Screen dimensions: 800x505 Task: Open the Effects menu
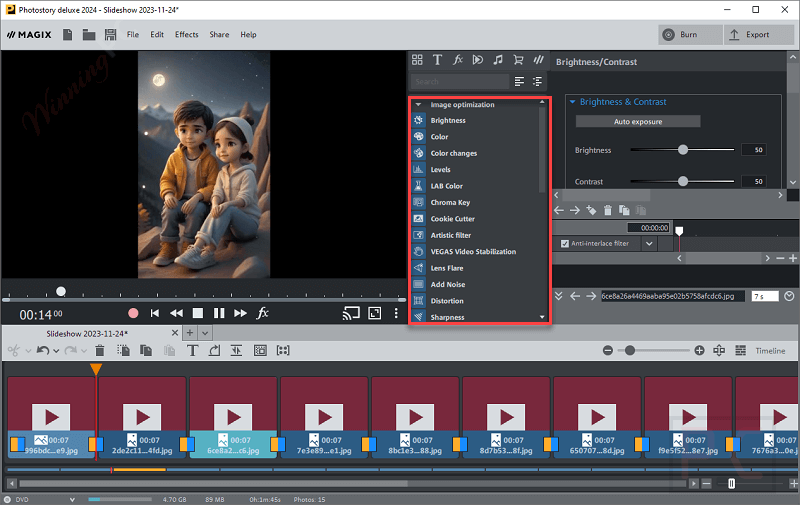(x=187, y=35)
